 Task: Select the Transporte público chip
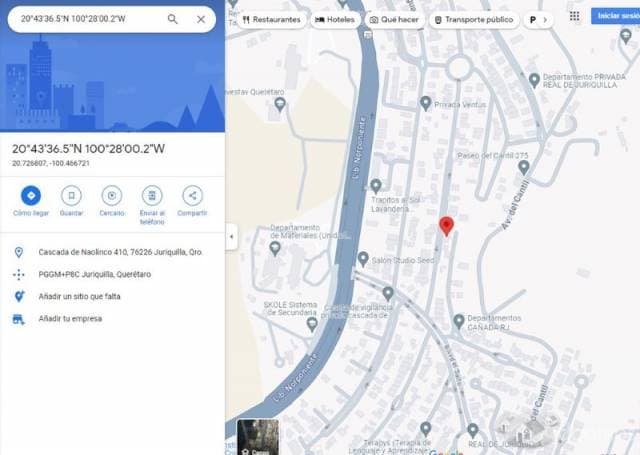click(474, 20)
